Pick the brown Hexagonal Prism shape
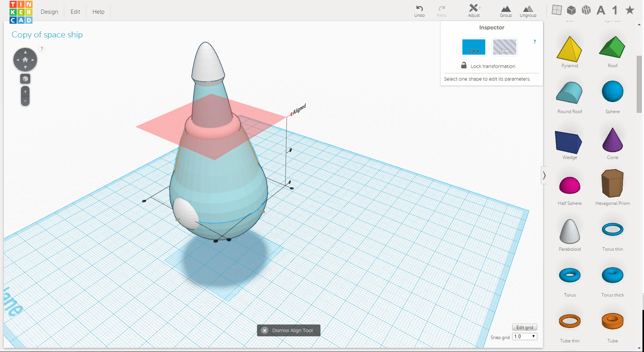Screen dimensions: 644x352 tap(612, 183)
